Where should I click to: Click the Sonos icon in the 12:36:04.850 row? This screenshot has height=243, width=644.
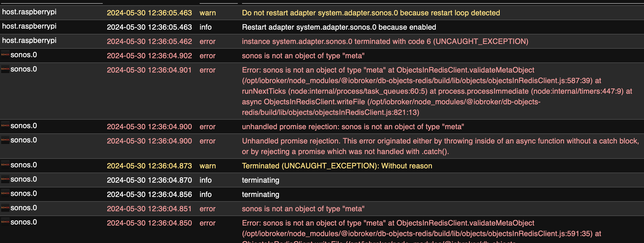point(5,222)
